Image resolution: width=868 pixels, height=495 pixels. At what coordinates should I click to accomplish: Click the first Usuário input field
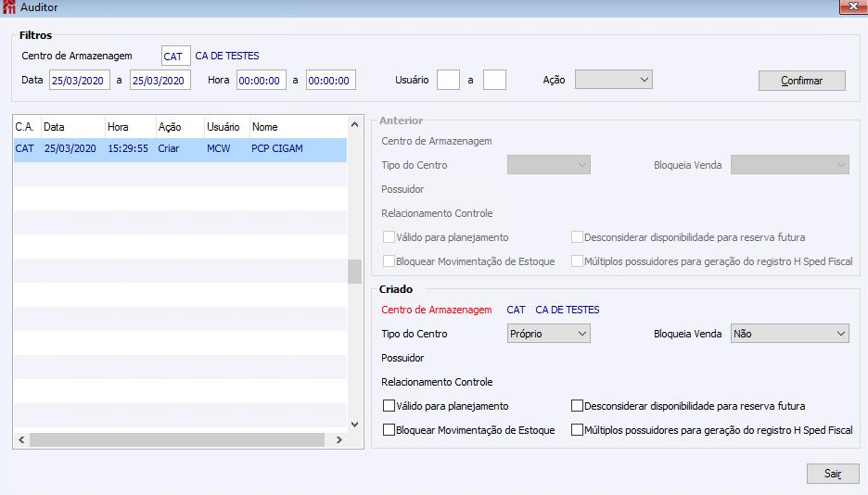point(449,80)
